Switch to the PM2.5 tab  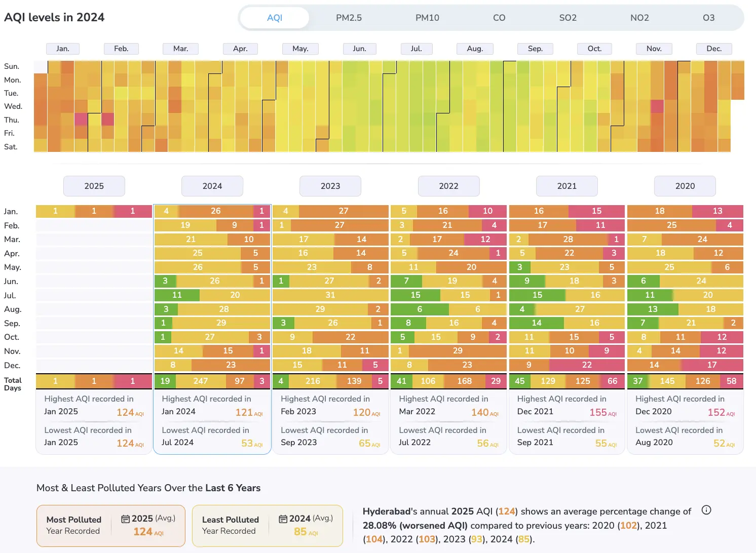click(x=349, y=18)
